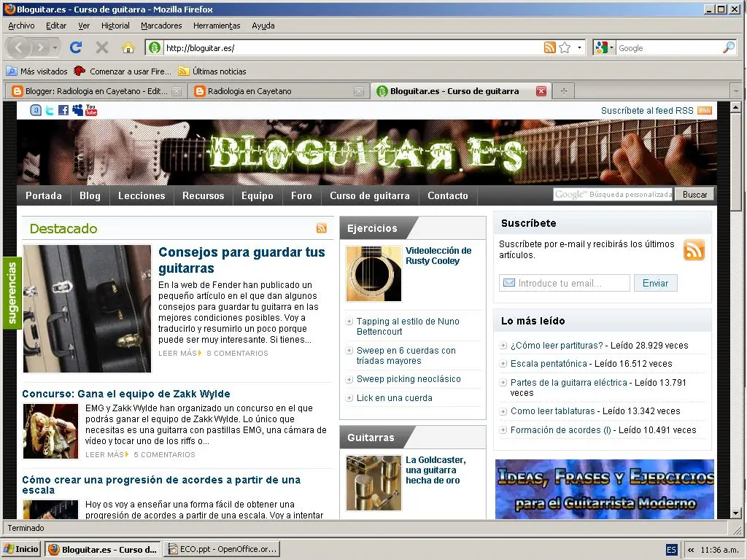The height and width of the screenshot is (560, 747).
Task: Click the RSS icon in Destacado heading
Action: [322, 228]
